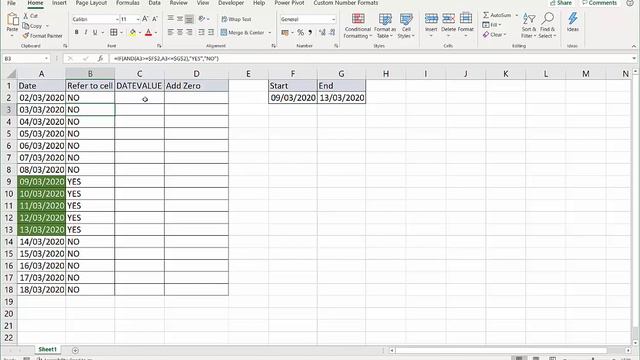
Task: Open the Comments pane
Action: coord(599,3)
